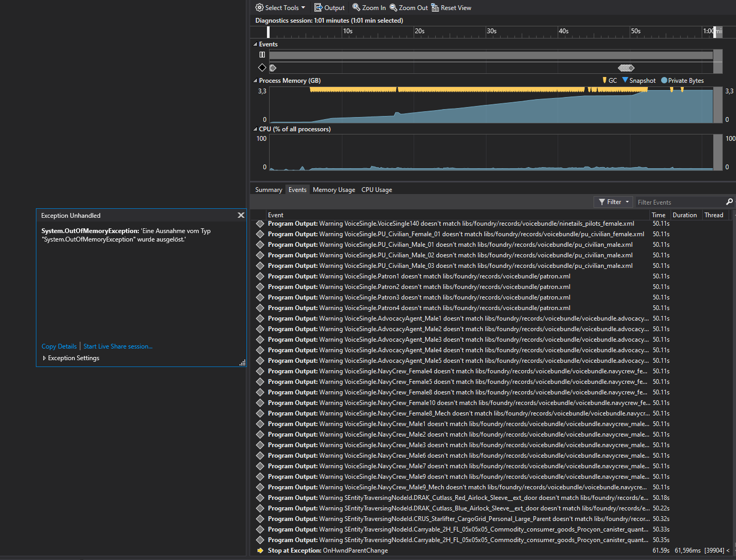This screenshot has width=736, height=560.
Task: Click the Filter Events search field
Action: point(680,202)
